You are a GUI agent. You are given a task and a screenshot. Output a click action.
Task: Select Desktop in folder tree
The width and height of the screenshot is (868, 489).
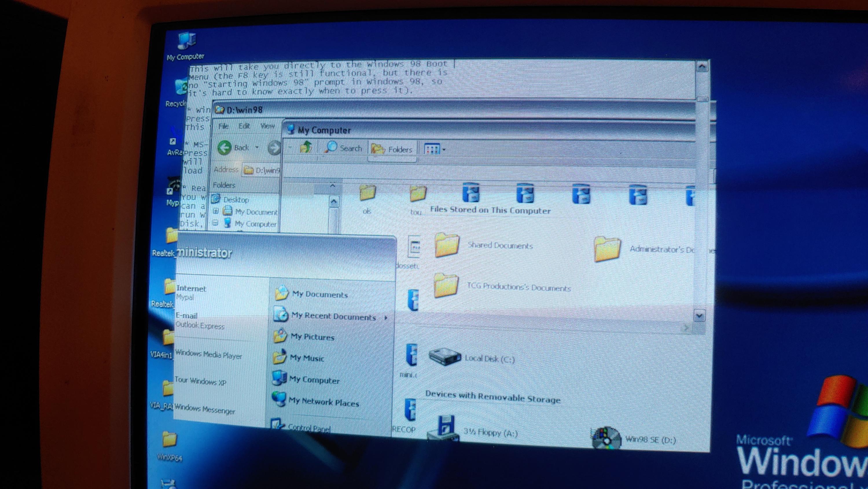tap(236, 200)
